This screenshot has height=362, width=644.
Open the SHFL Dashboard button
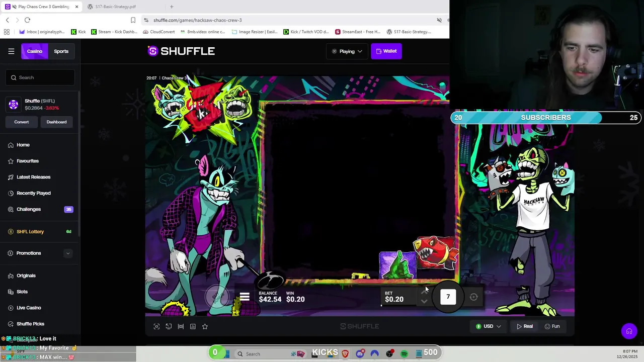pyautogui.click(x=56, y=122)
